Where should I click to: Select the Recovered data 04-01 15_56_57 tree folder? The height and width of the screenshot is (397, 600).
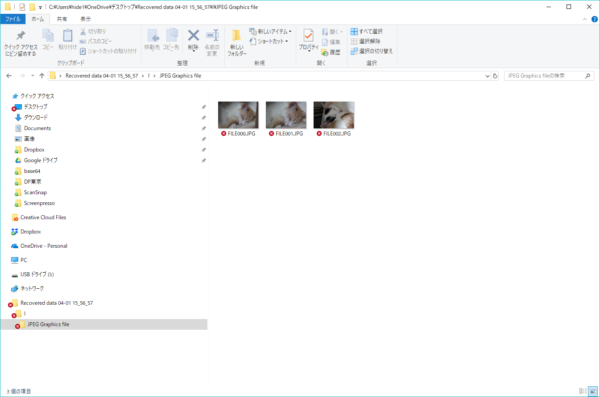(52, 303)
